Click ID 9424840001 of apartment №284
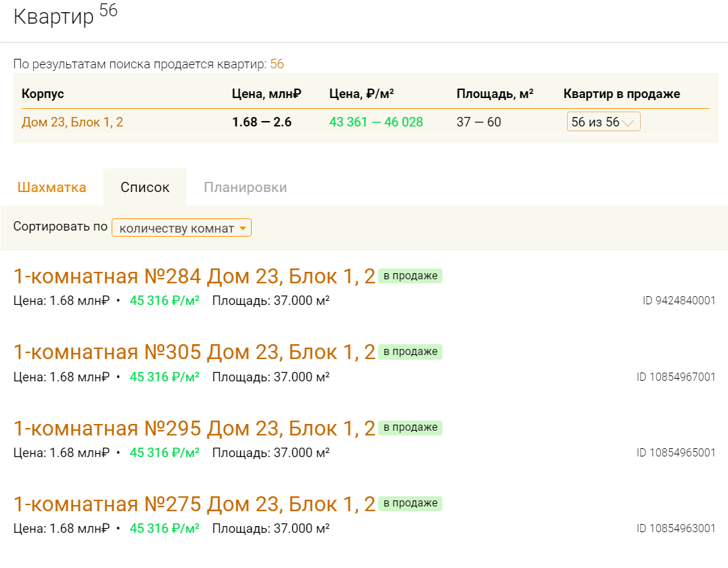Viewport: 728px width, 568px height. (x=679, y=300)
